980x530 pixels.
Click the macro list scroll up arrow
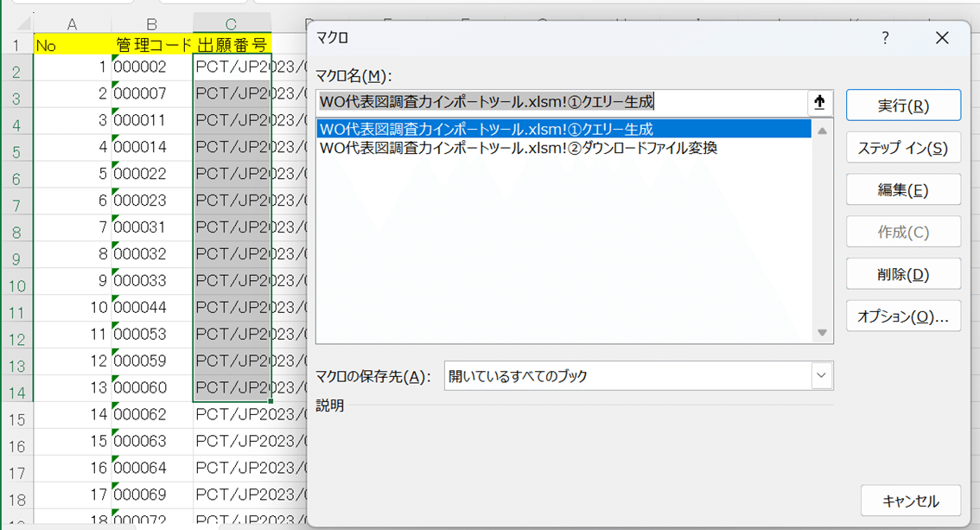pyautogui.click(x=823, y=131)
